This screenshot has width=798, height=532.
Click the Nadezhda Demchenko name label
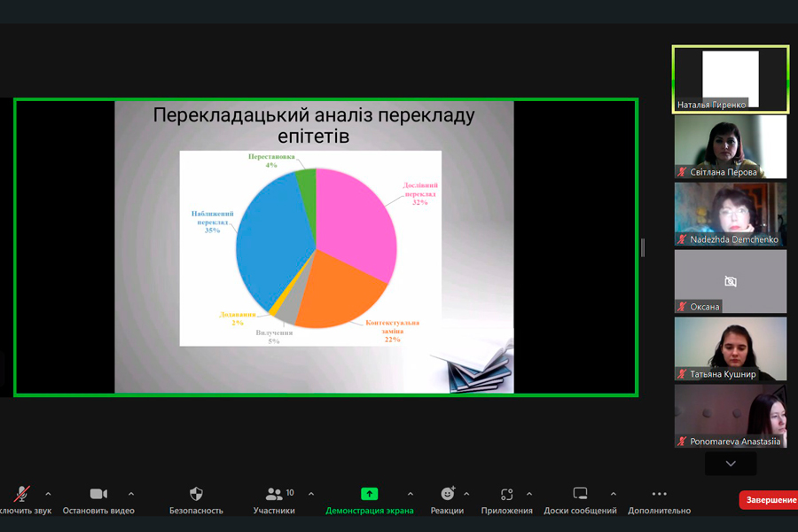point(734,239)
